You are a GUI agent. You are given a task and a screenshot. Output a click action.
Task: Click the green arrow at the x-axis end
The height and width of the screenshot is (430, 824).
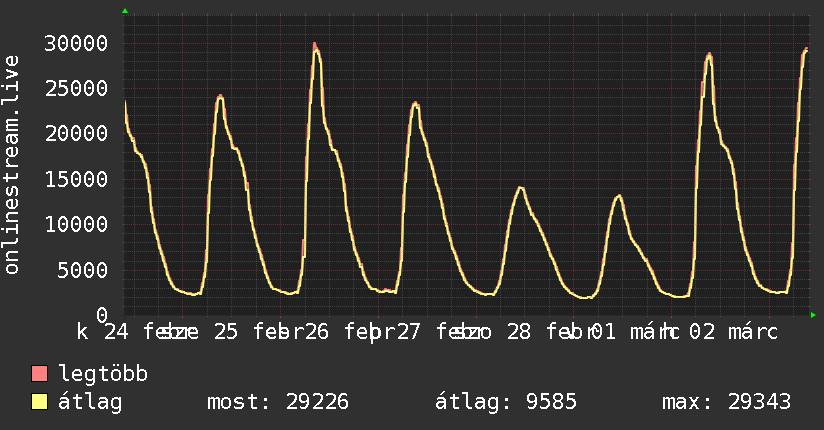pos(813,315)
